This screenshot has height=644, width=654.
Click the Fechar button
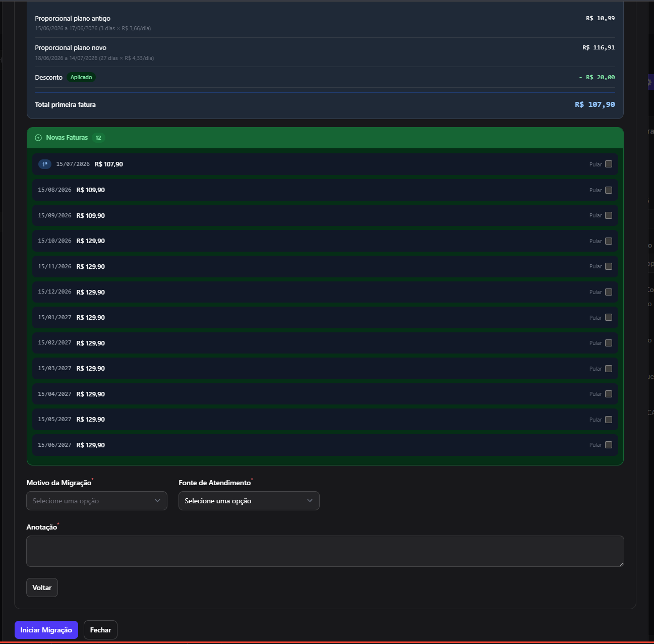point(101,630)
